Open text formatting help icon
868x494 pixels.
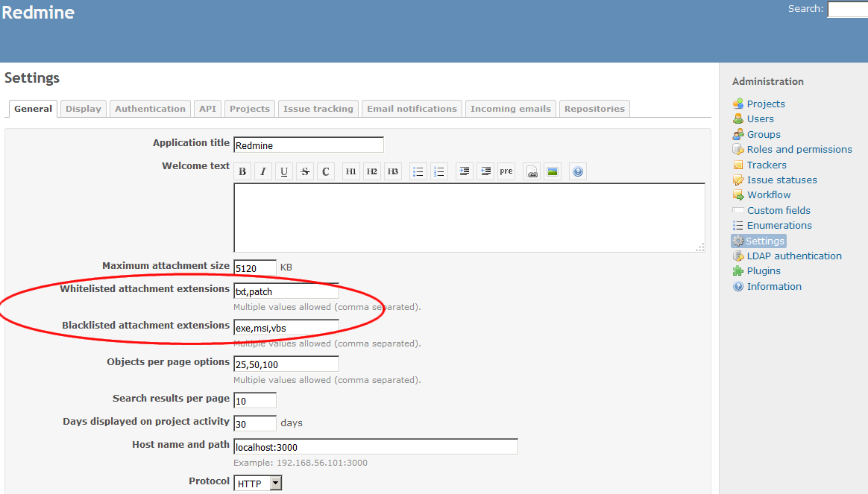[x=578, y=171]
